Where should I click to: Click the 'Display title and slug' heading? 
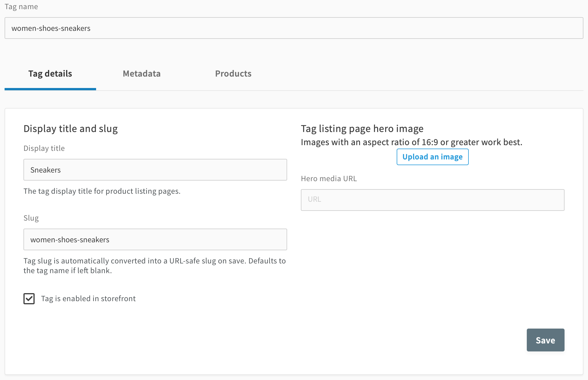point(70,129)
